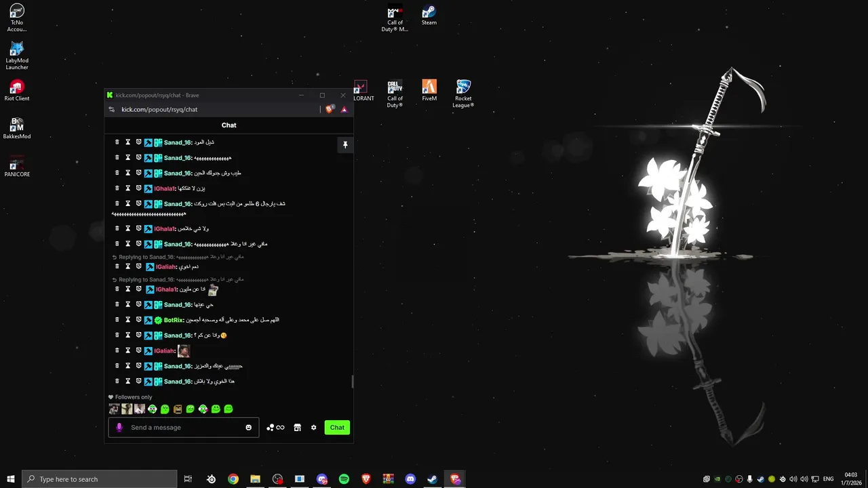Click the Chat header title
This screenshot has width=868, height=488.
229,125
